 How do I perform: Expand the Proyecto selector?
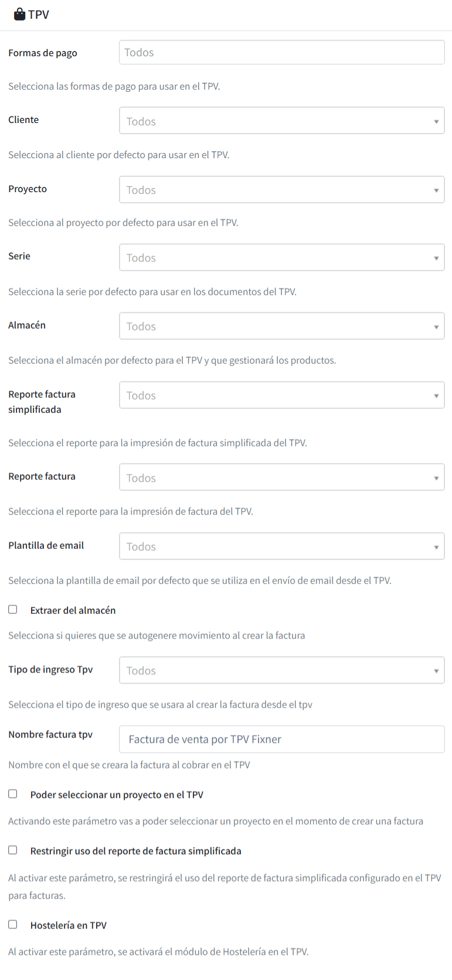282,190
